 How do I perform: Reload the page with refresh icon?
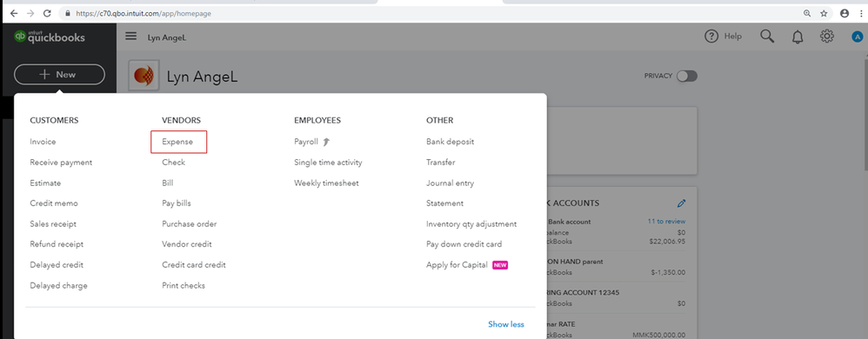[x=47, y=13]
